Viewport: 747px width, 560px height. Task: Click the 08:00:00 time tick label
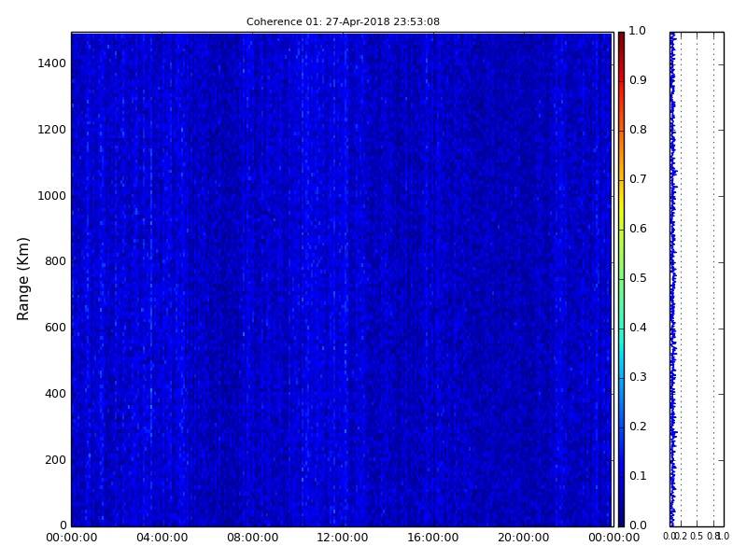pos(252,538)
